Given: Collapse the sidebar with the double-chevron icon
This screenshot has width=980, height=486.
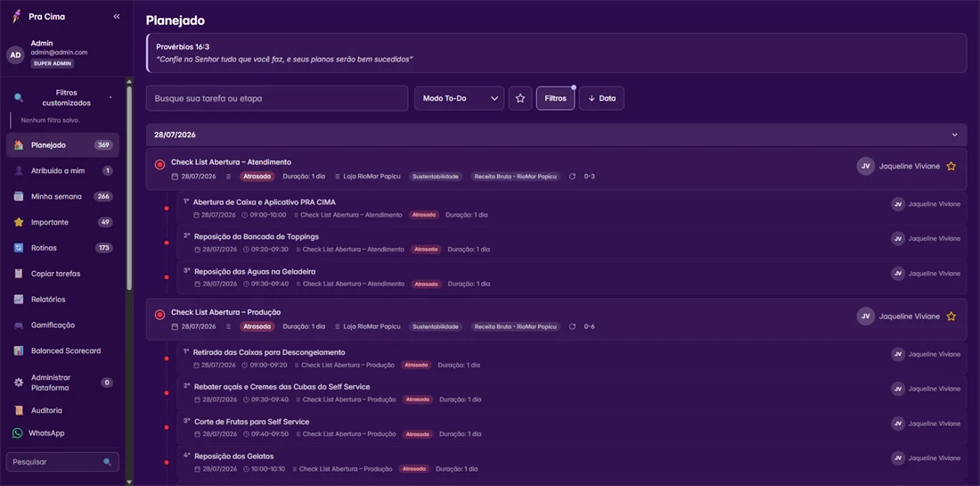Looking at the screenshot, I should click(116, 17).
